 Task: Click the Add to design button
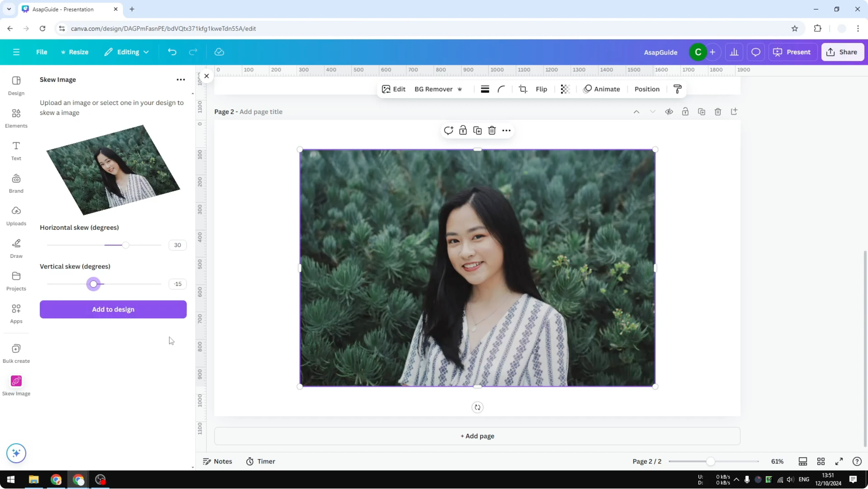click(113, 309)
